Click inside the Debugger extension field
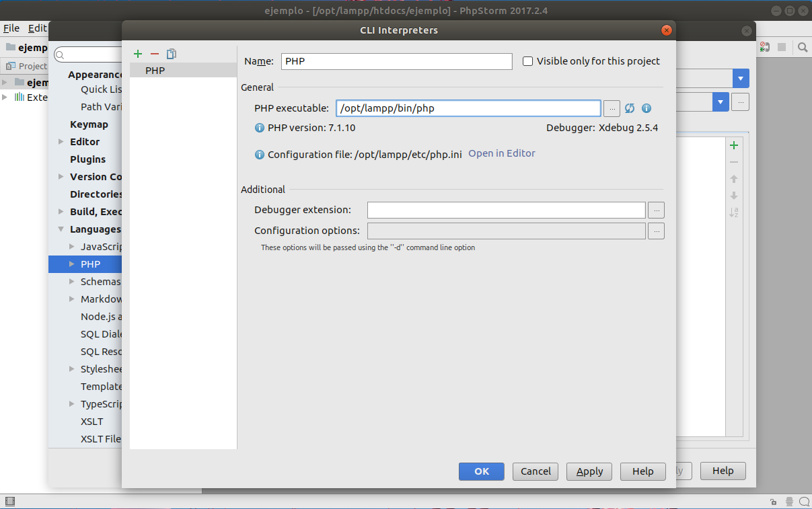 click(506, 210)
